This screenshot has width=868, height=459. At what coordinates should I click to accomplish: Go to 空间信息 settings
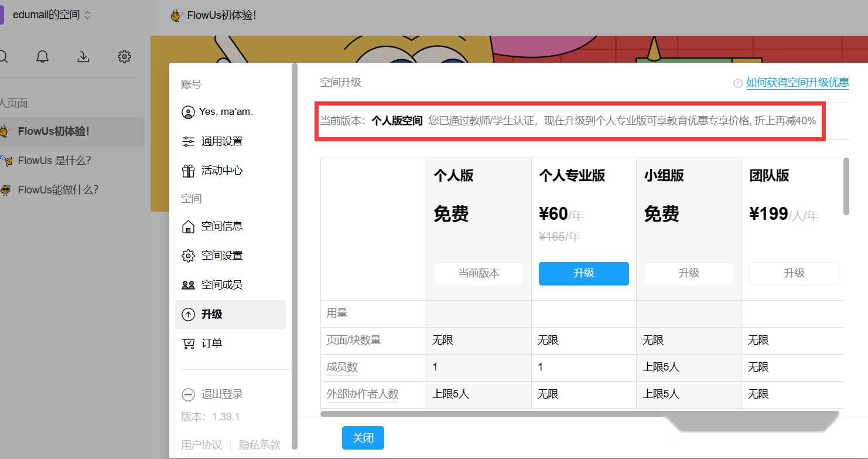coord(230,226)
